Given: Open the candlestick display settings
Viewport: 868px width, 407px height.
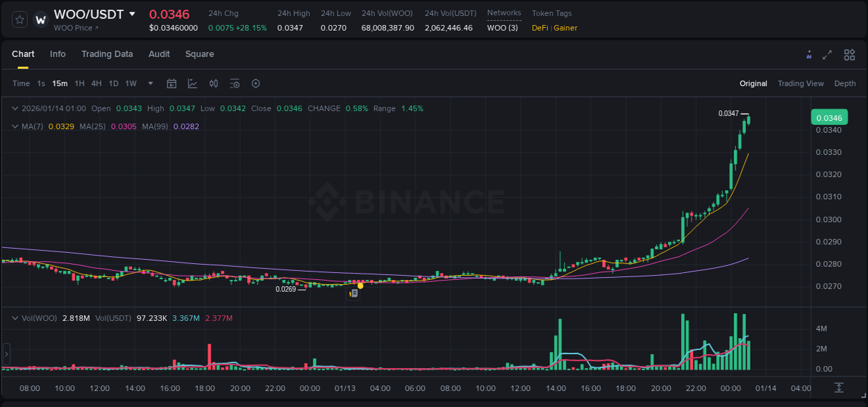Looking at the screenshot, I should coord(213,83).
